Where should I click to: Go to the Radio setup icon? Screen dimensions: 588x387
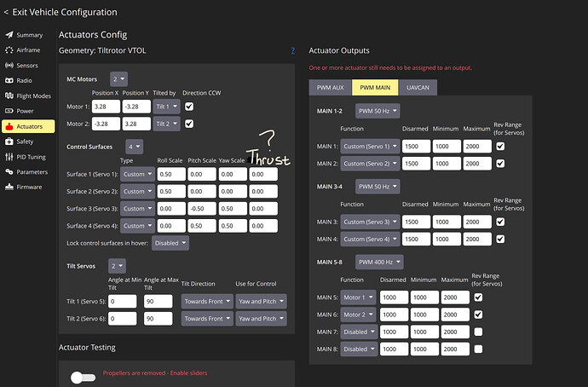9,80
